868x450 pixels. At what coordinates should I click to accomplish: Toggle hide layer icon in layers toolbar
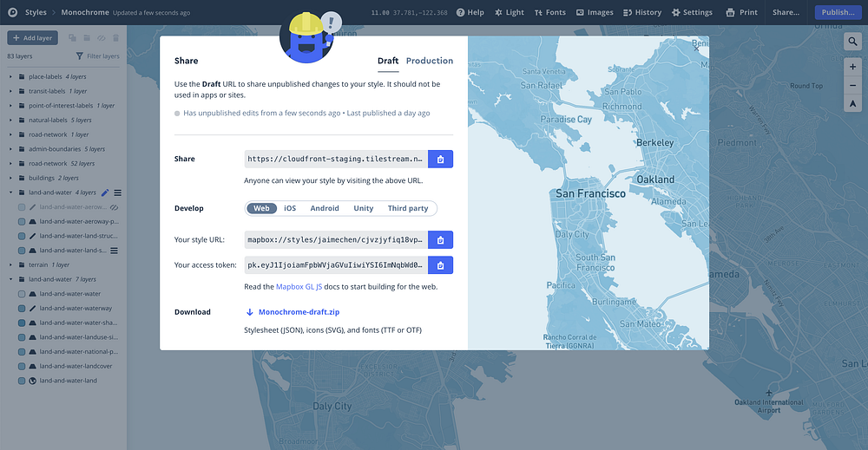coord(102,37)
